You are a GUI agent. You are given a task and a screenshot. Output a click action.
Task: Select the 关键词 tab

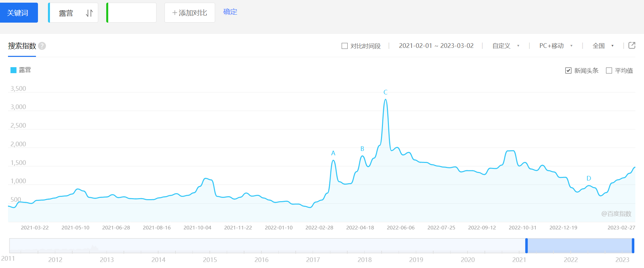pyautogui.click(x=18, y=13)
